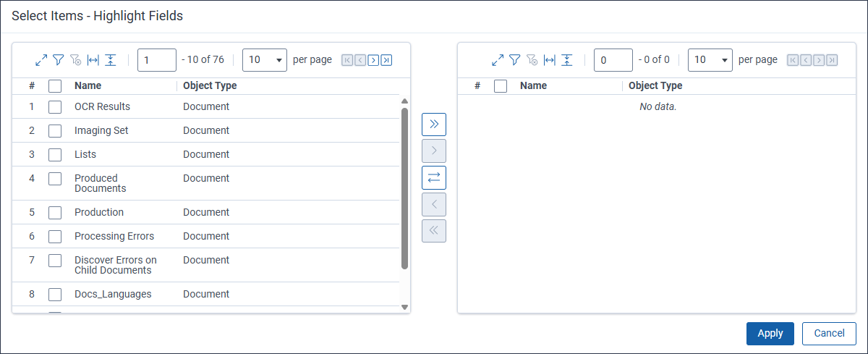The width and height of the screenshot is (868, 354).
Task: Apply the highlight field selection
Action: pos(770,333)
